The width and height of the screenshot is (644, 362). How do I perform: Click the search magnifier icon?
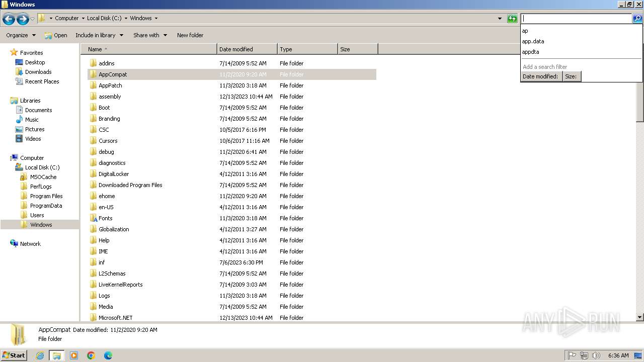637,19
